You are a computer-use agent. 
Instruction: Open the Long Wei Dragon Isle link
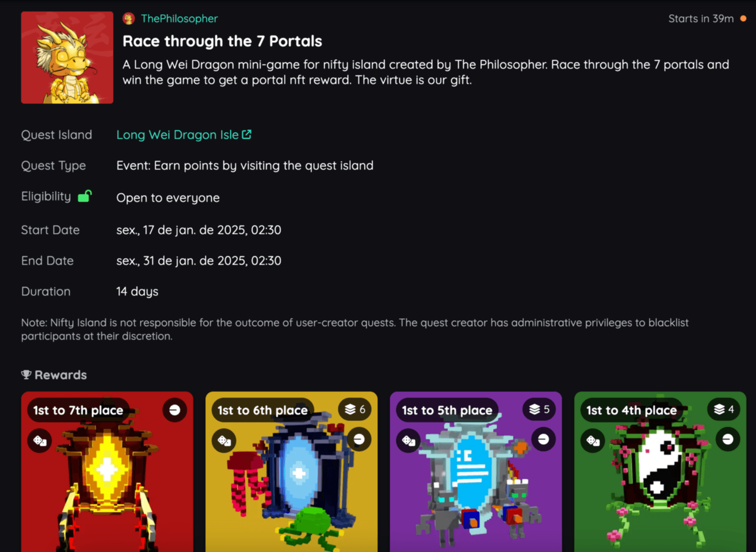(177, 135)
